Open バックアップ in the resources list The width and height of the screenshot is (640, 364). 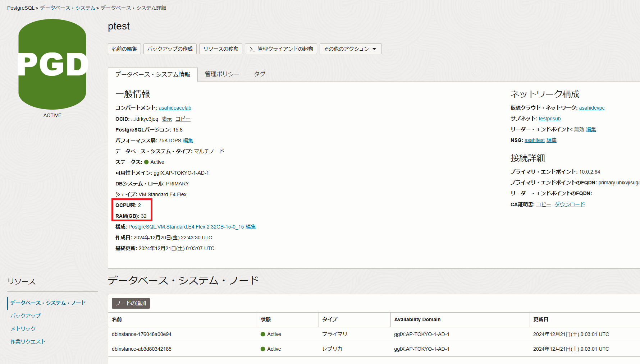(26, 316)
